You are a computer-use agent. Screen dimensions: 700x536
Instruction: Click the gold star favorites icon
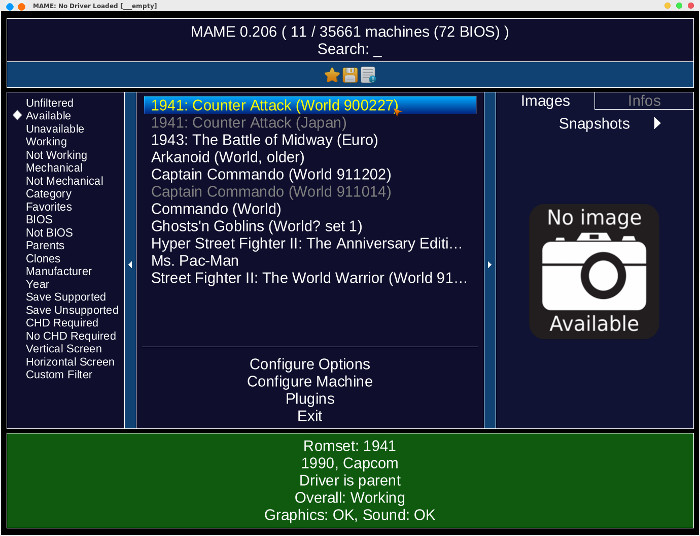coord(332,75)
